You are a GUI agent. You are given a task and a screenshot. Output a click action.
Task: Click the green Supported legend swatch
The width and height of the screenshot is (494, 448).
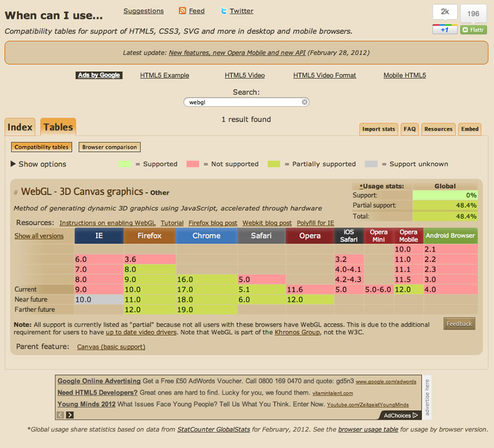point(125,164)
